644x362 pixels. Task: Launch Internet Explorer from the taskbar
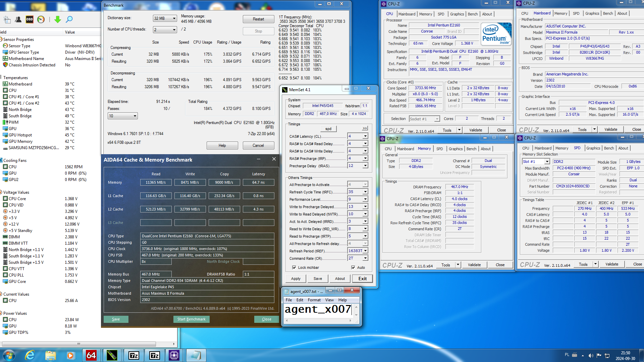click(30, 355)
